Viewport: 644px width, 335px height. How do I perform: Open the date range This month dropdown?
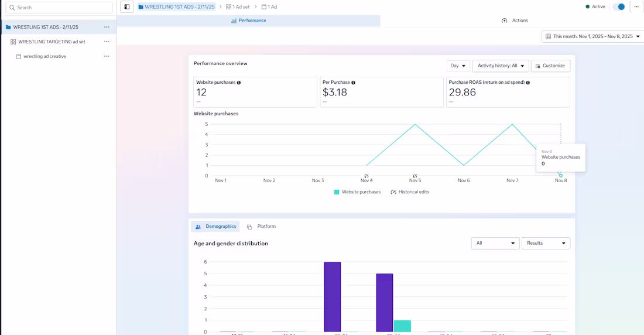[x=592, y=36]
